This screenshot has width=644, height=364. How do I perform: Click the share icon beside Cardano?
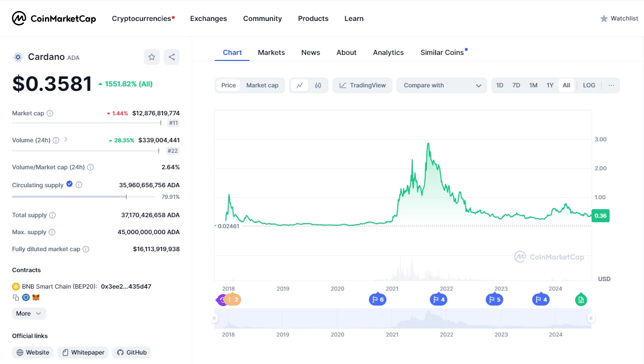tap(172, 57)
